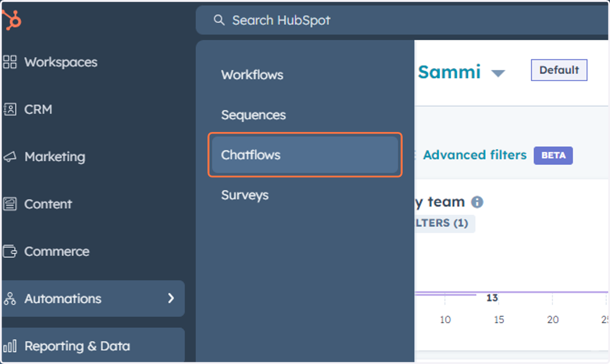The height and width of the screenshot is (364, 610).
Task: Click the axis value 10
Action: tap(445, 320)
